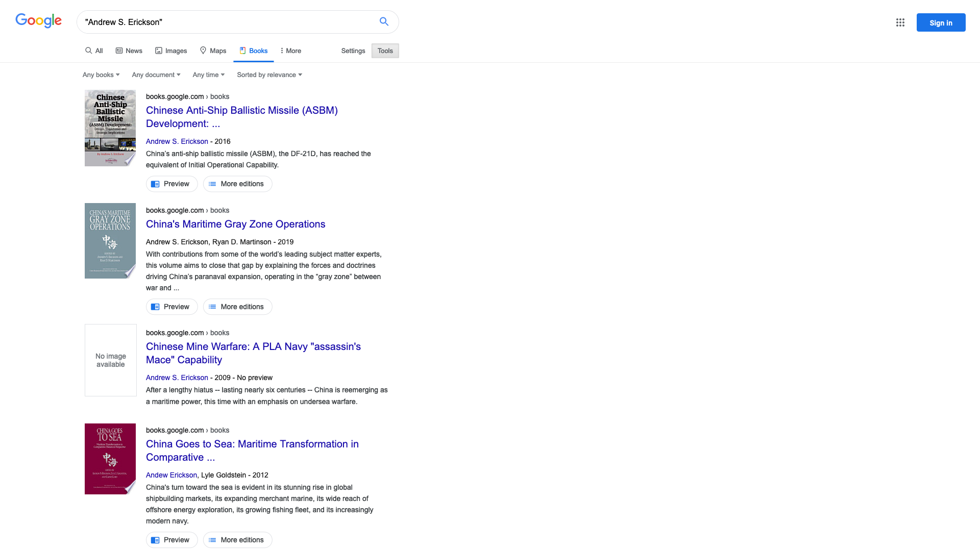Toggle the Tools button
The width and height of the screenshot is (980, 551).
click(385, 51)
